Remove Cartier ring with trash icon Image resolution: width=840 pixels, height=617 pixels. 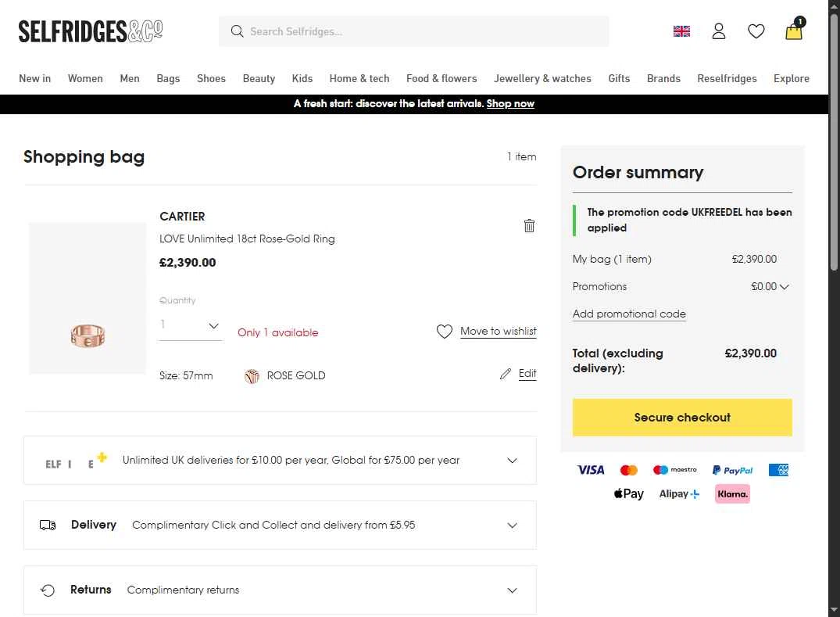529,226
